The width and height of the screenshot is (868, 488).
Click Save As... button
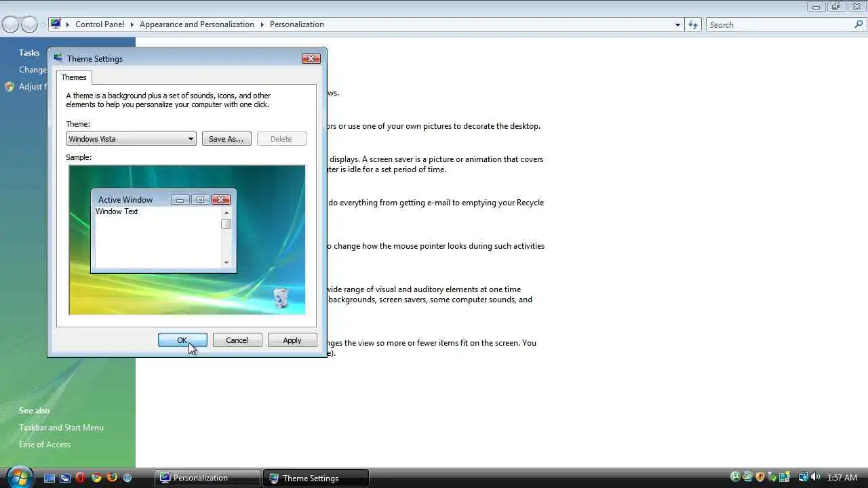[226, 139]
